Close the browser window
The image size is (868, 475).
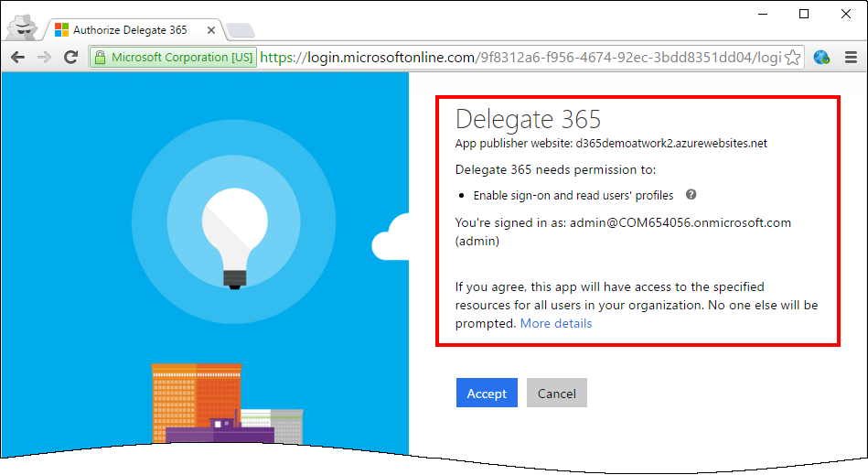846,14
